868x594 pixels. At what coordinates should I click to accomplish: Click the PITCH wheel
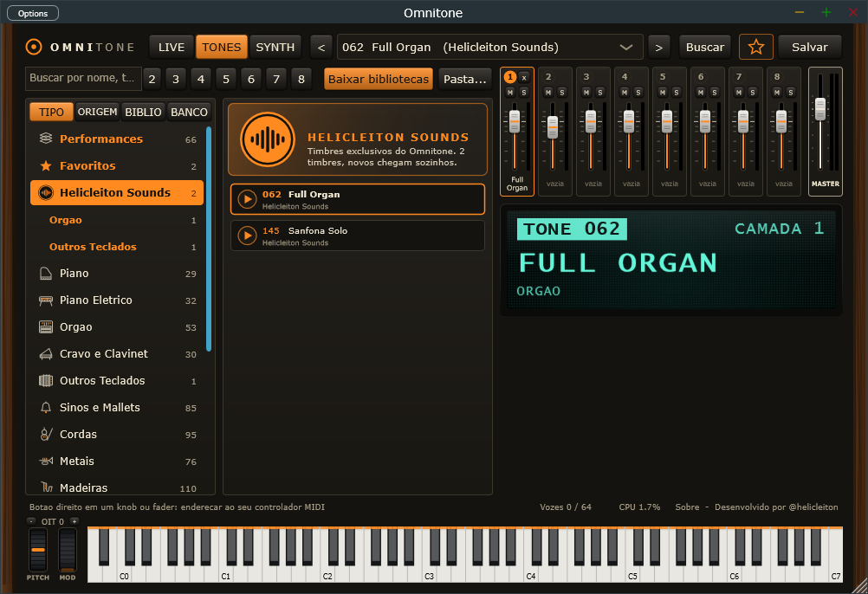click(x=38, y=549)
